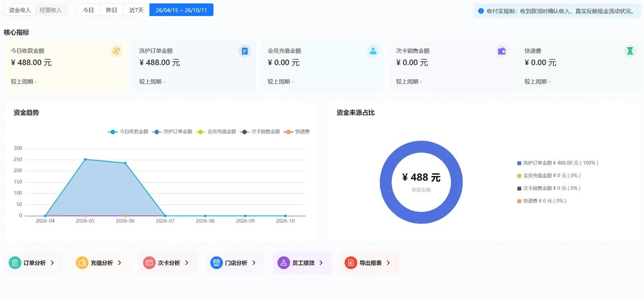The height and width of the screenshot is (299, 644).
Task: Click the blue 门店分析 store icon
Action: [x=217, y=263]
